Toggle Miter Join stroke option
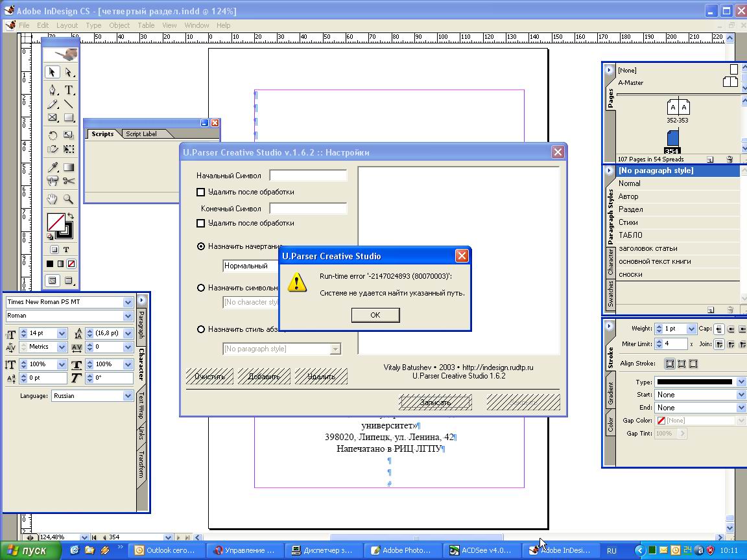Screen dimensions: 747x560 coord(719,344)
